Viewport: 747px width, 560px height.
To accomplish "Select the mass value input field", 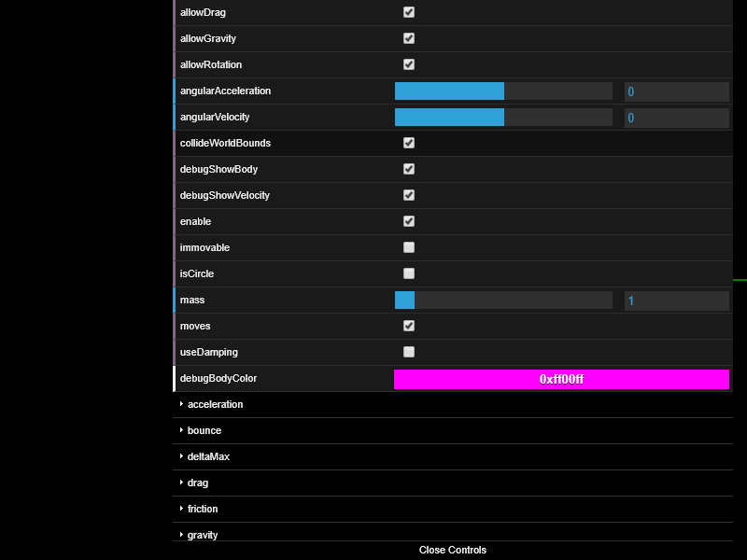I will (676, 300).
